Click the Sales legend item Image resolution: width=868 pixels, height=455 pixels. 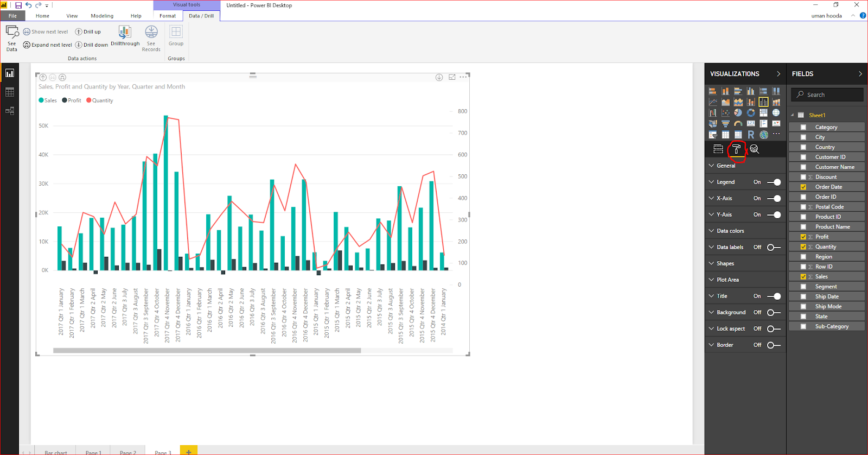pyautogui.click(x=48, y=100)
